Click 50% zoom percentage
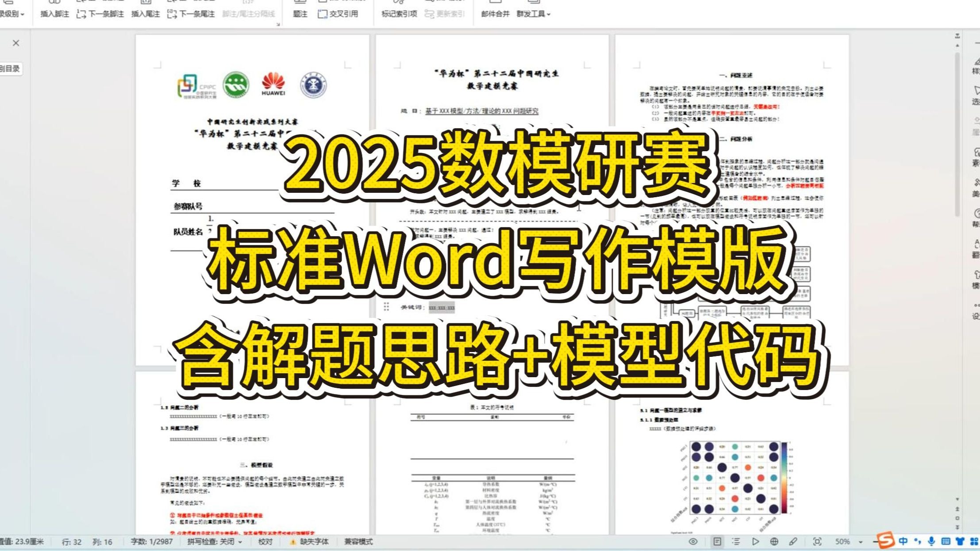 [842, 542]
